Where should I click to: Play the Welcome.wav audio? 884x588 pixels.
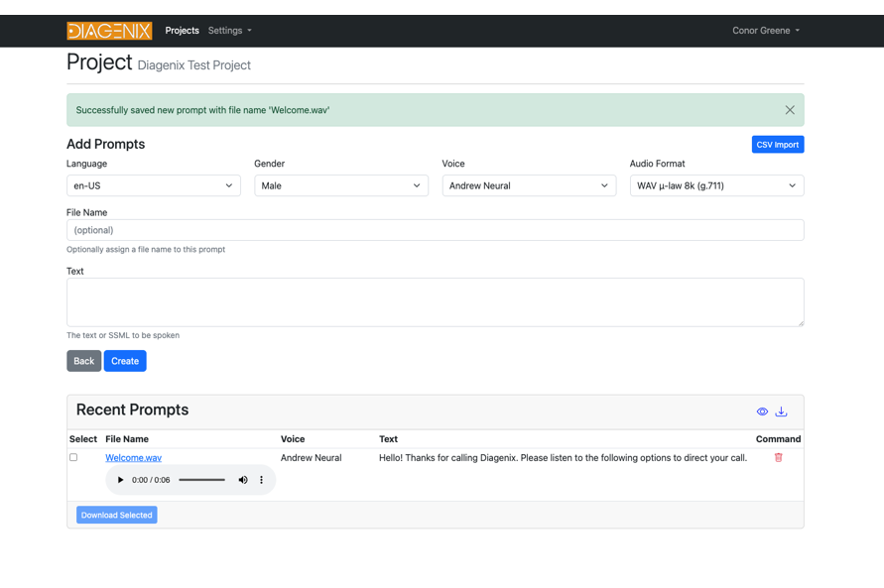point(120,480)
